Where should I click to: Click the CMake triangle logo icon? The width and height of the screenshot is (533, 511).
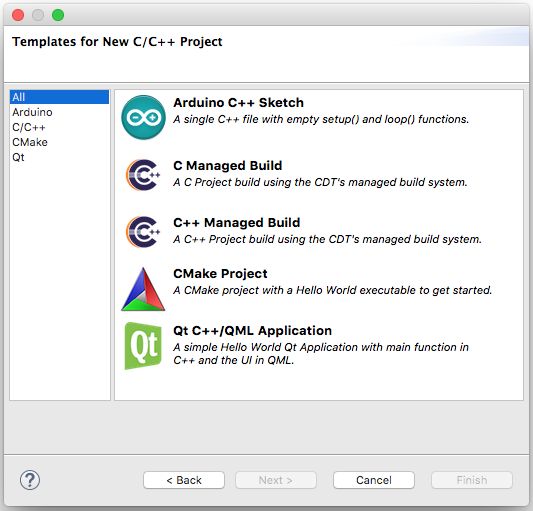coord(143,289)
